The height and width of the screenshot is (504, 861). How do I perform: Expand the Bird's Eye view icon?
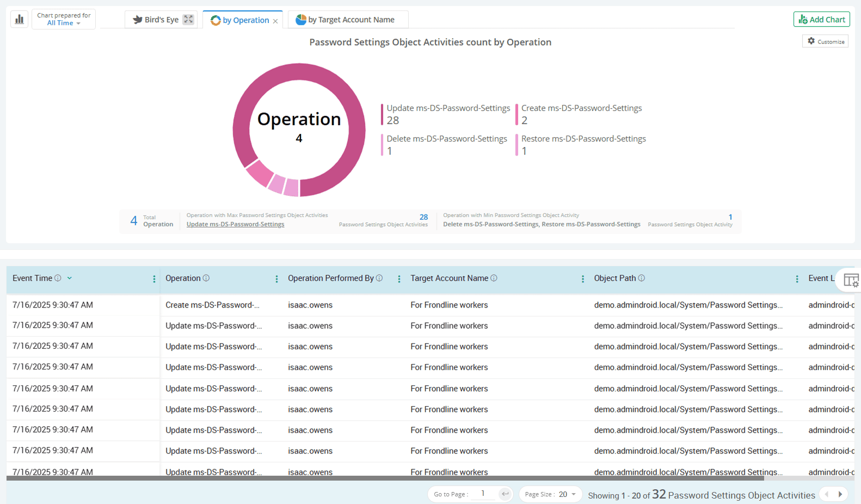point(188,20)
